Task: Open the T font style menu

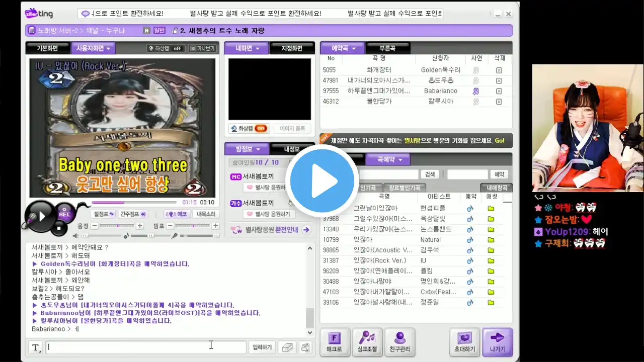Action: (36, 347)
